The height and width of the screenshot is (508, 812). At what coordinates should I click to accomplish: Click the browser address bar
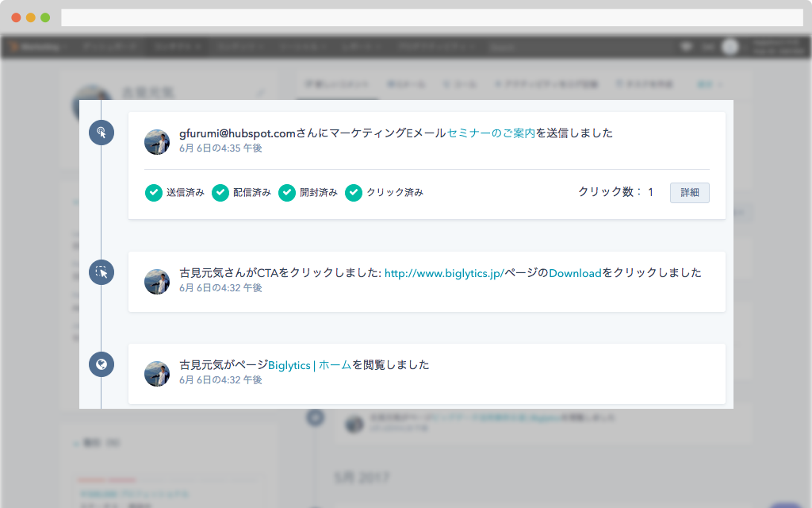tap(432, 17)
